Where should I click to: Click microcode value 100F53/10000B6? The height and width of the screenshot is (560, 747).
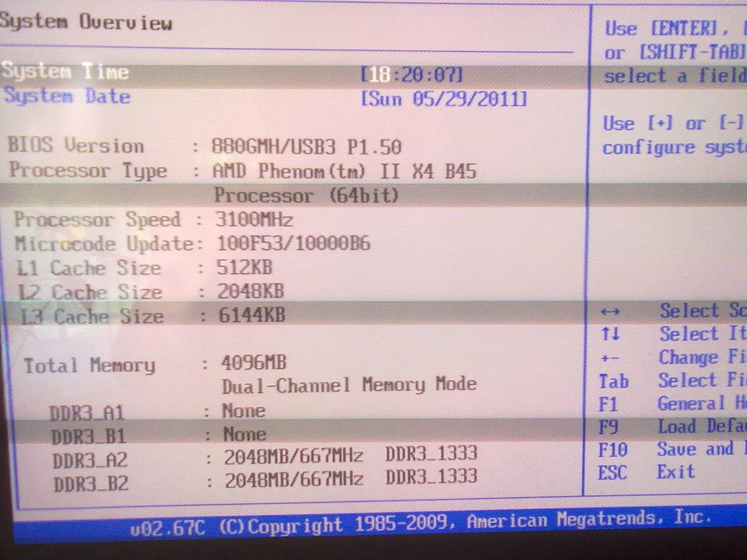pyautogui.click(x=294, y=243)
